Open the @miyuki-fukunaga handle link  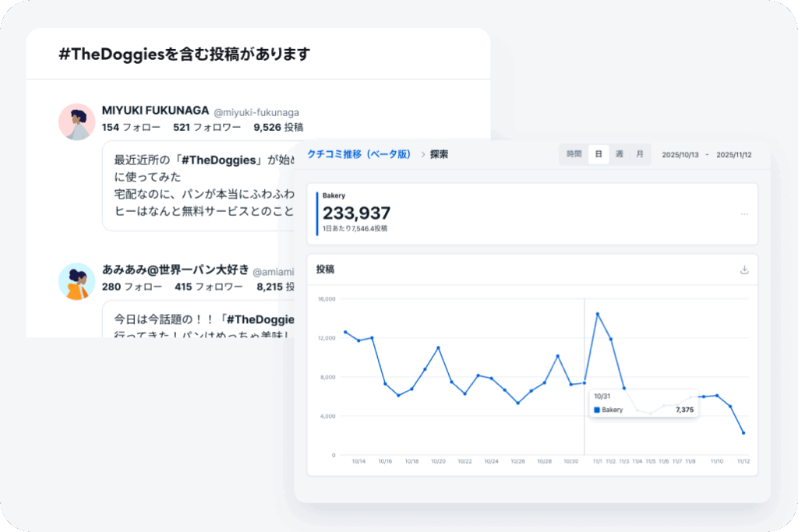[256, 113]
